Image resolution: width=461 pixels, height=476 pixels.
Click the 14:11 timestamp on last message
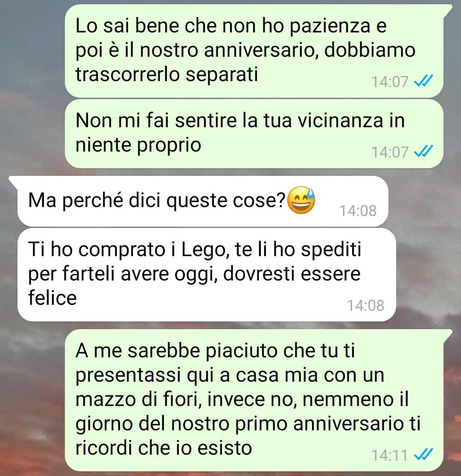tap(389, 455)
